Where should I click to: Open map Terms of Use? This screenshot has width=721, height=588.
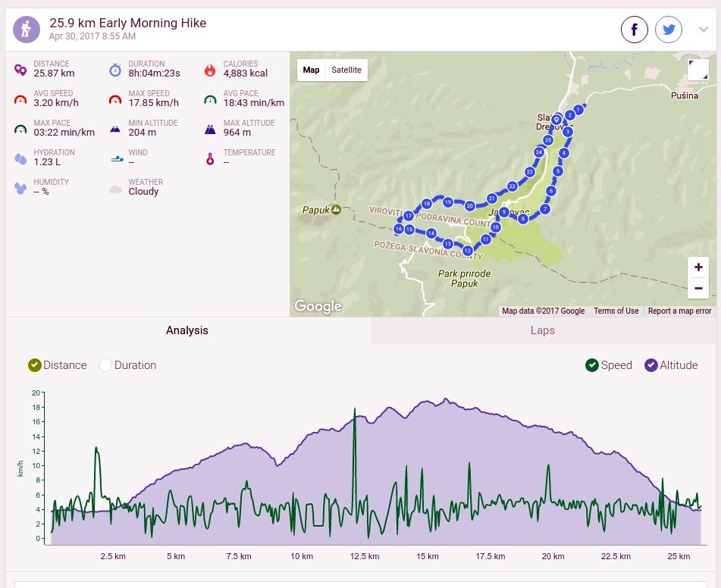click(616, 311)
